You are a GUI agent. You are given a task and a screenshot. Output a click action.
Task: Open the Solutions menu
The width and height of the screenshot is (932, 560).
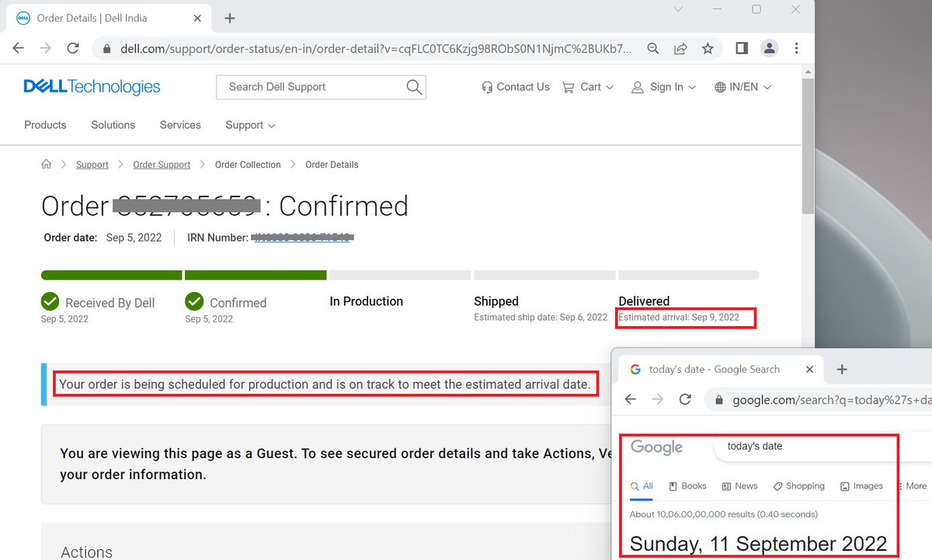(113, 125)
